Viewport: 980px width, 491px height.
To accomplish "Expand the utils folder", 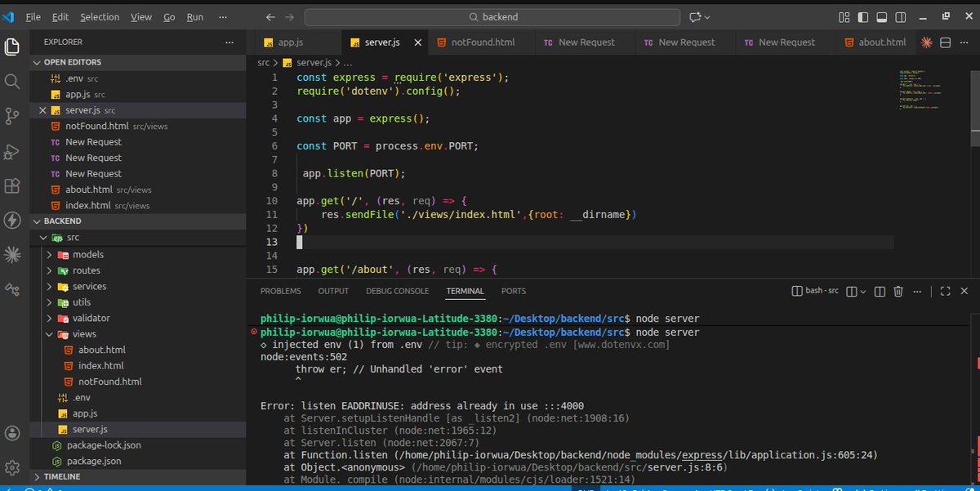I will pyautogui.click(x=49, y=302).
